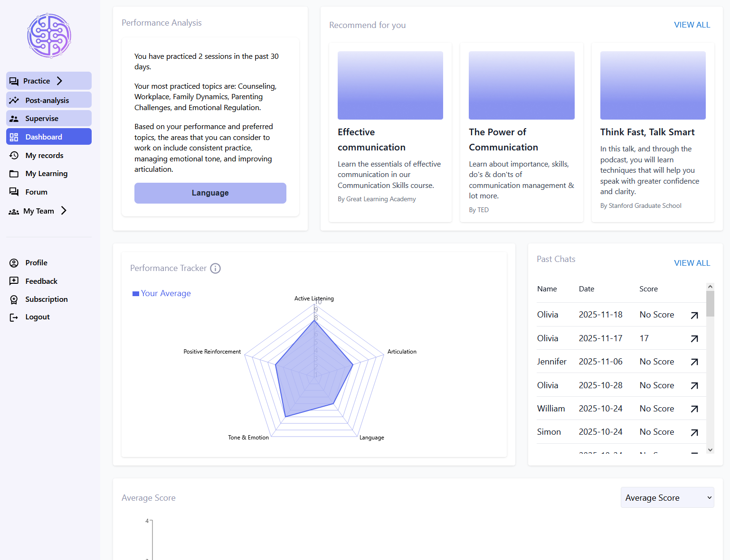Go to Post-analysis page
The height and width of the screenshot is (560, 730).
pyautogui.click(x=47, y=100)
